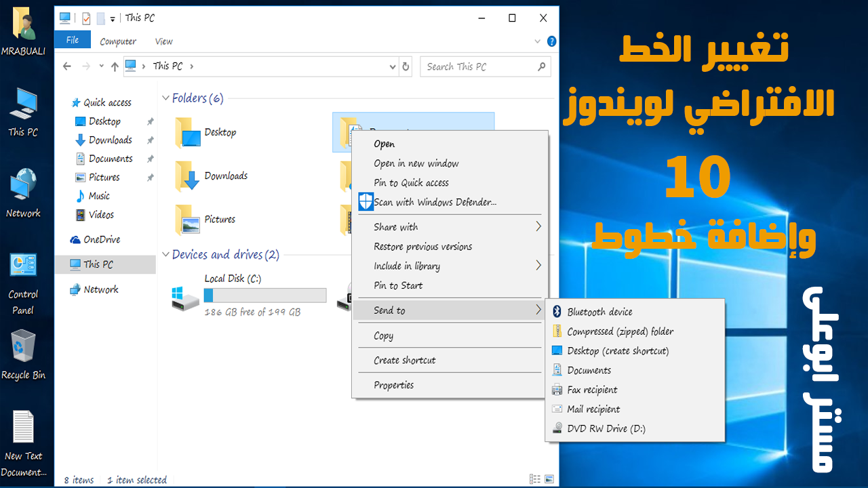Viewport: 868px width, 488px height.
Task: Collapse the Folders (6) group
Action: (x=165, y=98)
